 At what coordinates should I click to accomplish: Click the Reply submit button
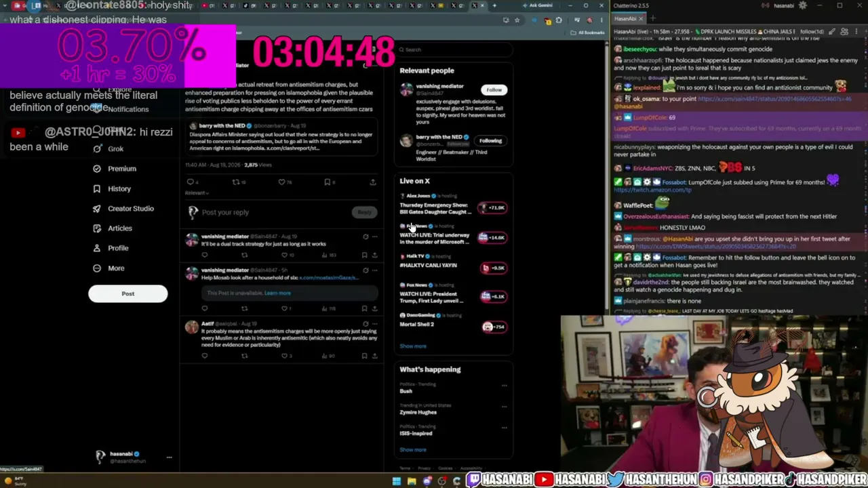tap(364, 212)
